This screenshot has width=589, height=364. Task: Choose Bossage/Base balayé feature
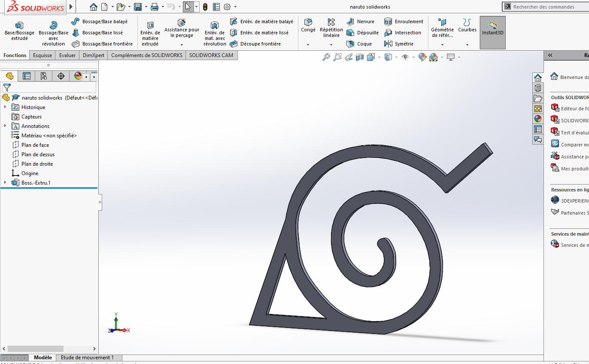[99, 21]
